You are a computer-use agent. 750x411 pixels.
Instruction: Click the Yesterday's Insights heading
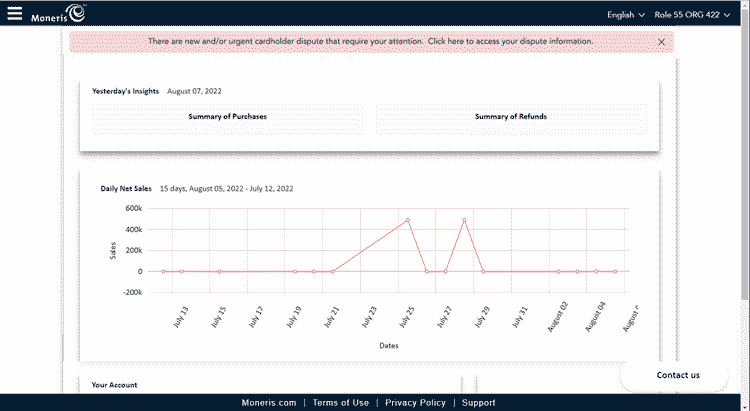click(125, 91)
